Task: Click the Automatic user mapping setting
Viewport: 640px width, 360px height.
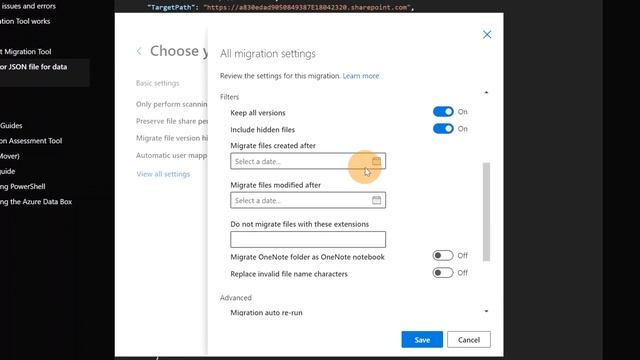Action: (171, 156)
